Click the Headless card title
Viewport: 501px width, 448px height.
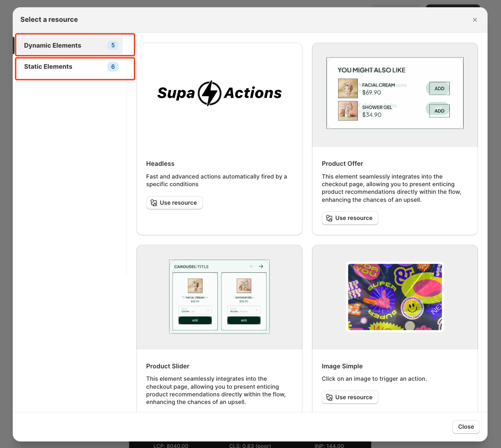click(160, 164)
